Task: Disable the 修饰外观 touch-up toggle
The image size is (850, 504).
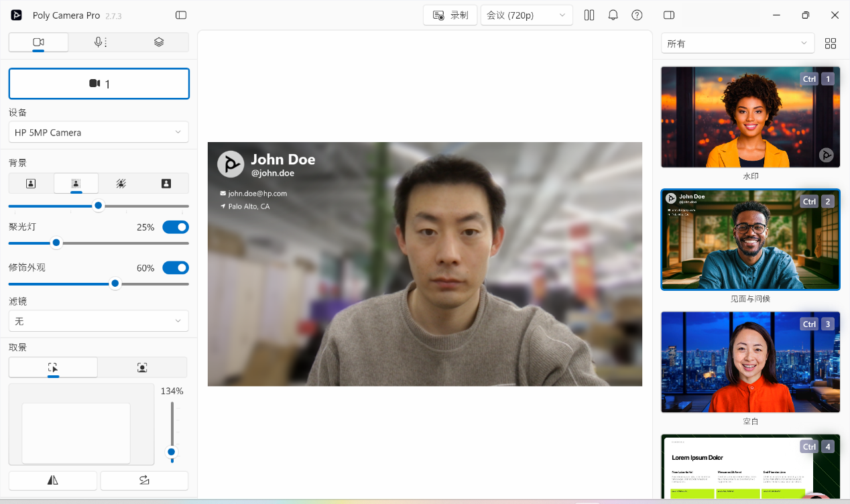Action: [x=175, y=267]
